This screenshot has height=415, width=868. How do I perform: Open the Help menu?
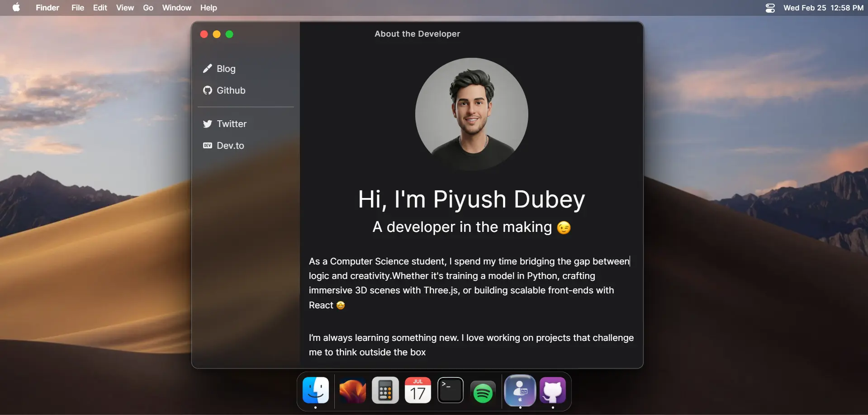208,8
